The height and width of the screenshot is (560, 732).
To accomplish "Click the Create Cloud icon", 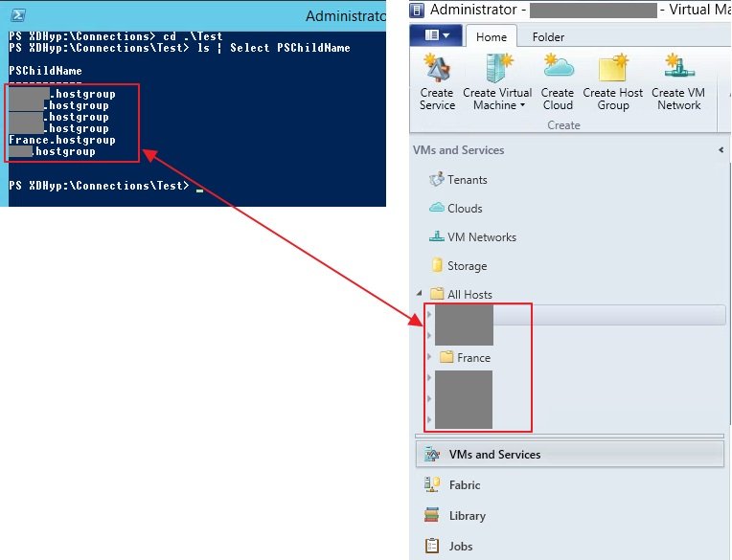I will pos(559,67).
